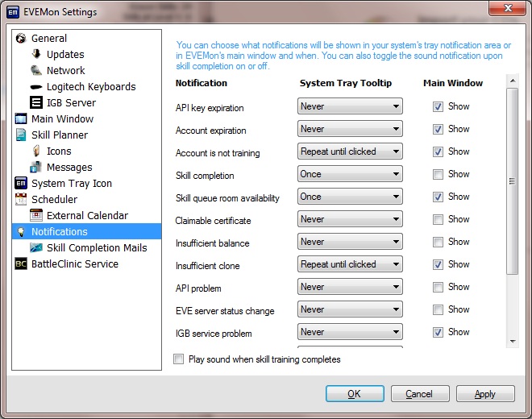Click the Skill Completion Mails icon

(36, 247)
